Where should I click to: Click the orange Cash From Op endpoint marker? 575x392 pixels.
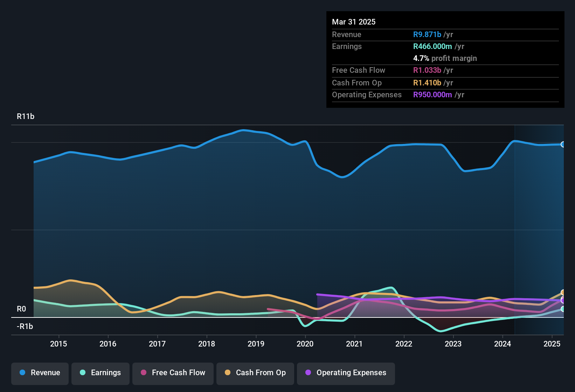(x=563, y=292)
